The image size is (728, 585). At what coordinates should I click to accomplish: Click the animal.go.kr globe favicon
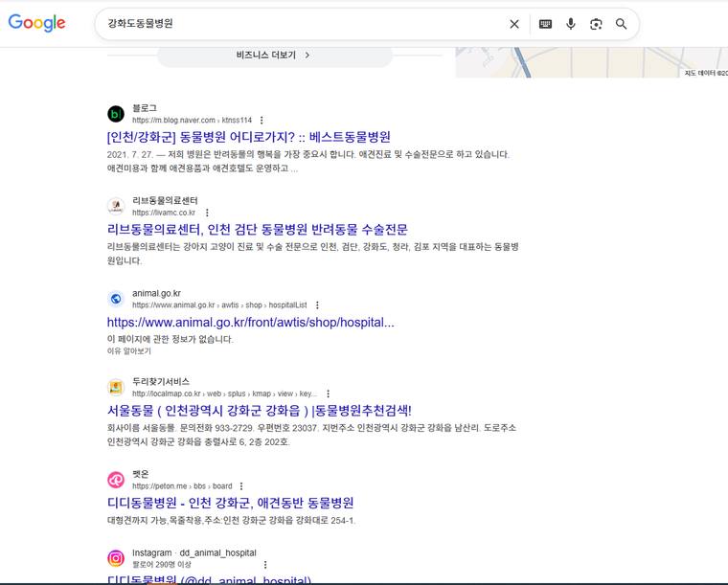point(116,299)
